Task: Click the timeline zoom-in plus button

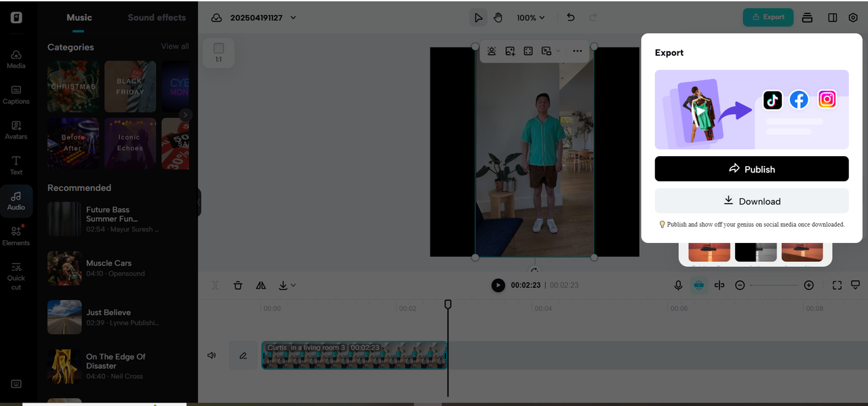Action: [808, 285]
